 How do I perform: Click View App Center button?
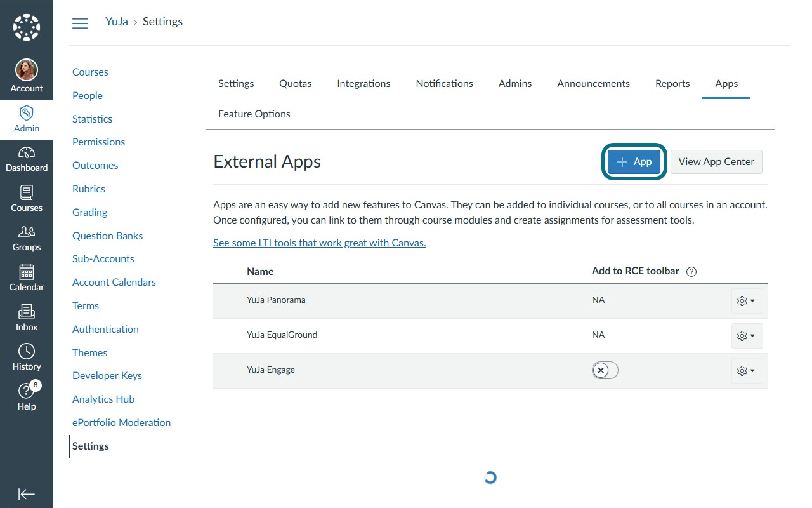(716, 162)
